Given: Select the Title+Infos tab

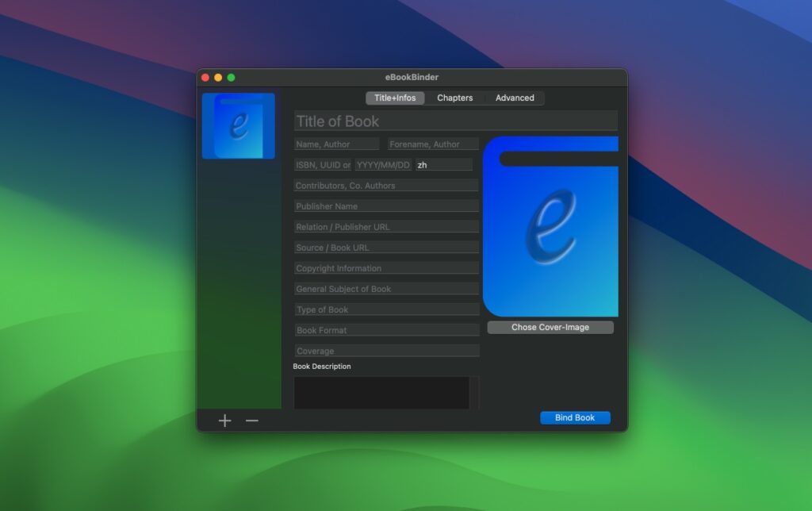Looking at the screenshot, I should pos(393,98).
